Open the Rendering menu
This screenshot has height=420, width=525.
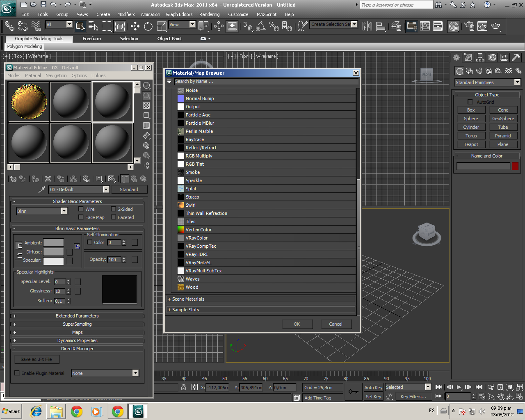[x=210, y=14]
